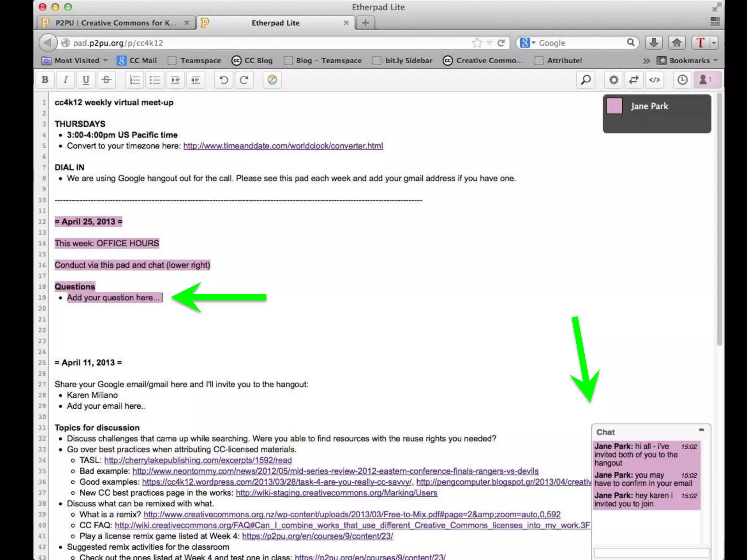Toggle strikethrough formatting
747x560 pixels.
tap(107, 80)
